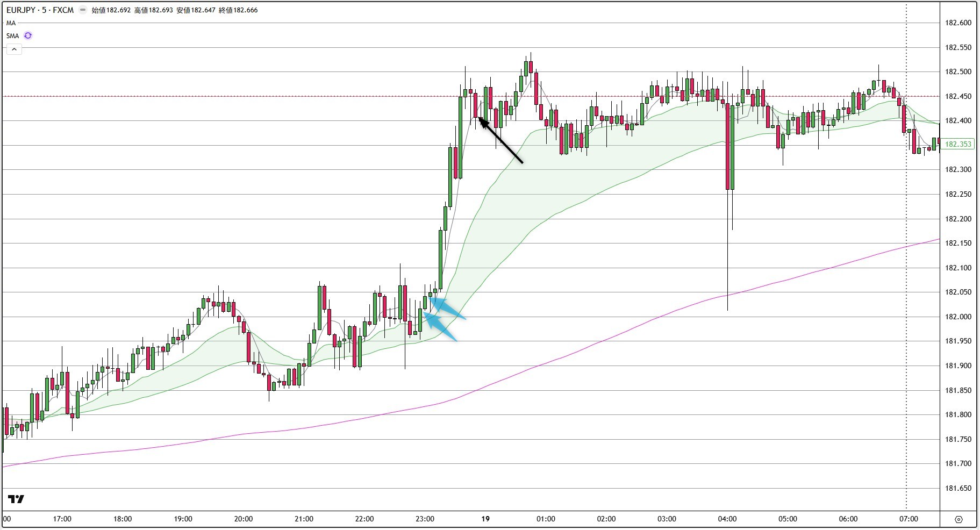Click the SMA indicator loading icon

coord(27,35)
